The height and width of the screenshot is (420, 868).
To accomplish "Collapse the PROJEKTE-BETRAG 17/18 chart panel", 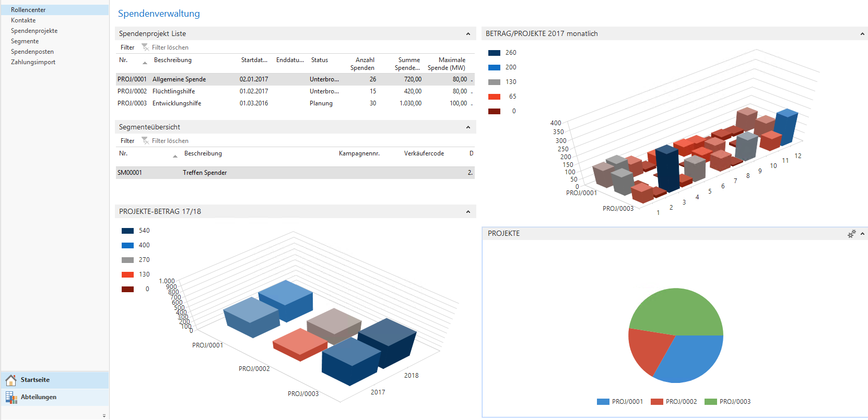I will (468, 212).
